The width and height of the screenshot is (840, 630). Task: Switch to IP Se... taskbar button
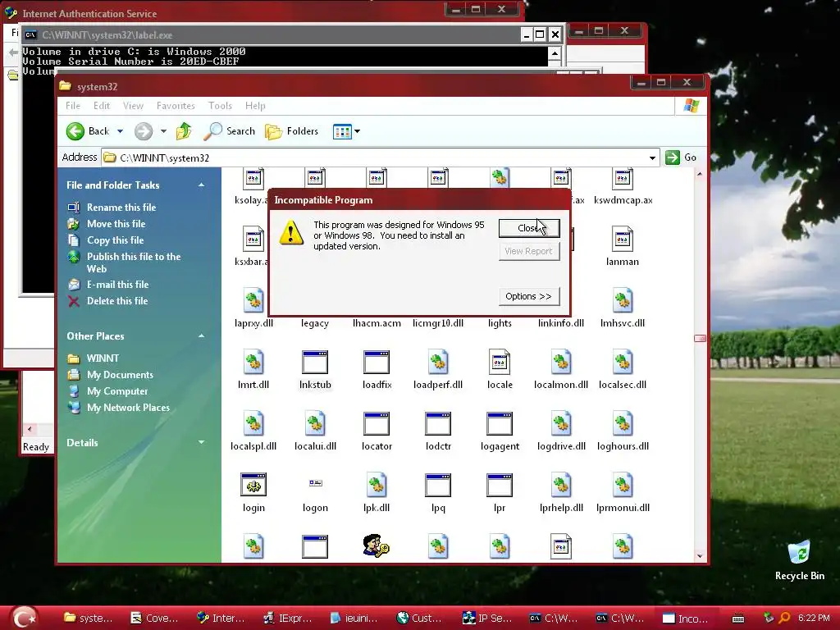(x=487, y=619)
